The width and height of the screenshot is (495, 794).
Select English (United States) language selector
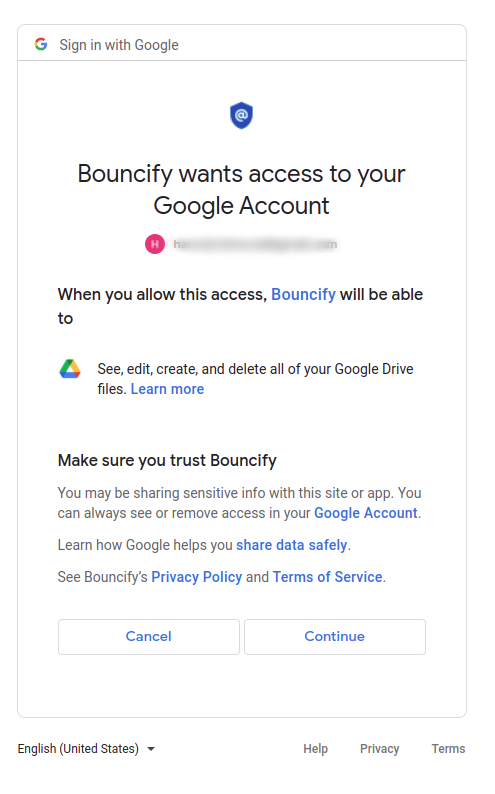point(86,748)
